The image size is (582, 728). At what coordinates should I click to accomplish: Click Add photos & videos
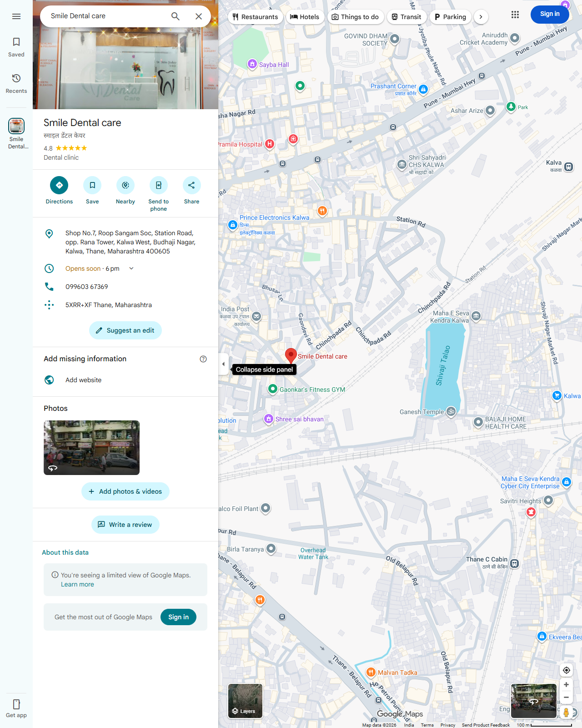pos(125,491)
